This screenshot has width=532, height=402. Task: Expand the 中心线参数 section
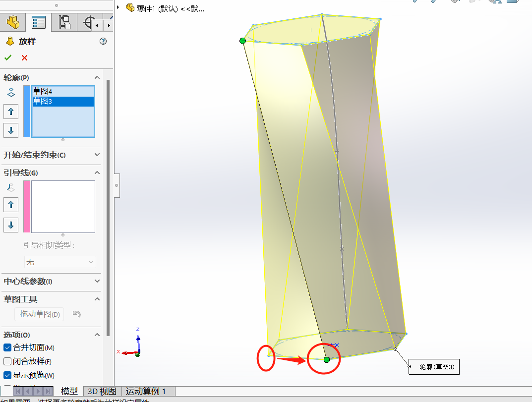[97, 281]
